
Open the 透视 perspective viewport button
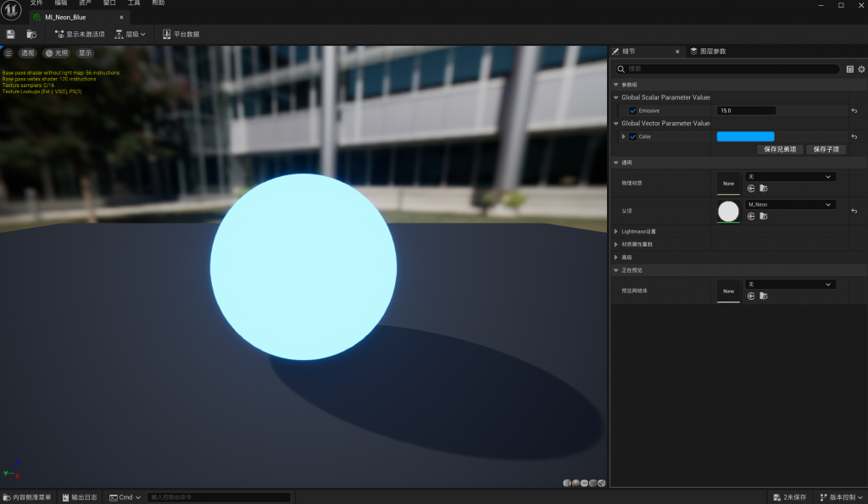click(28, 53)
